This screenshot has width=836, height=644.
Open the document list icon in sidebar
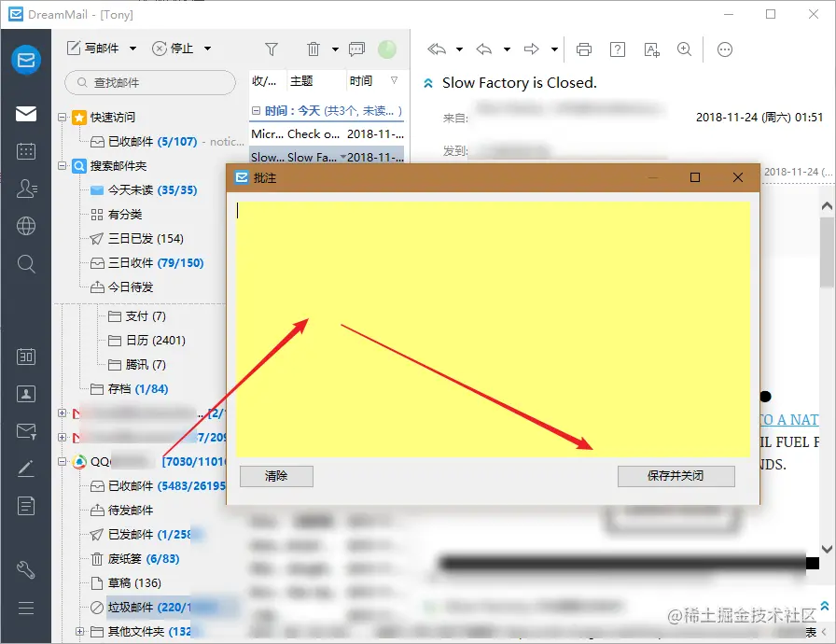(25, 505)
